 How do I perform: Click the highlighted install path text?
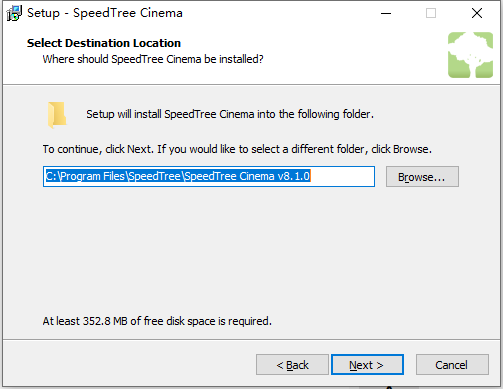tap(178, 176)
